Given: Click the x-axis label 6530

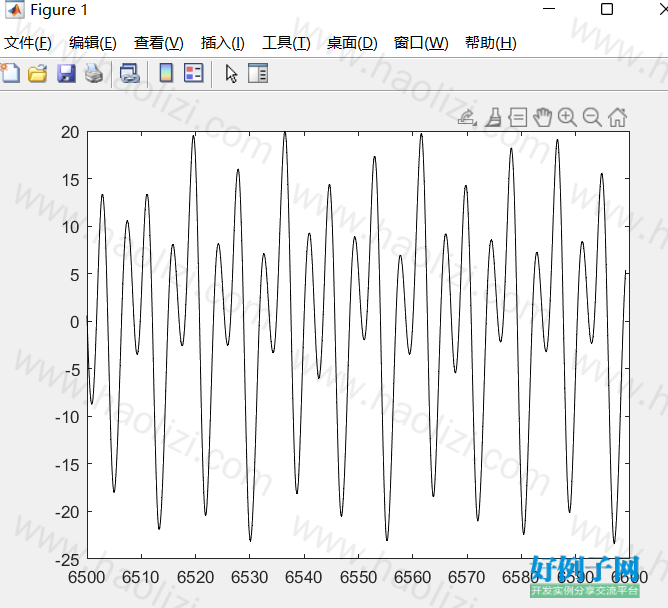Looking at the screenshot, I should tap(250, 578).
